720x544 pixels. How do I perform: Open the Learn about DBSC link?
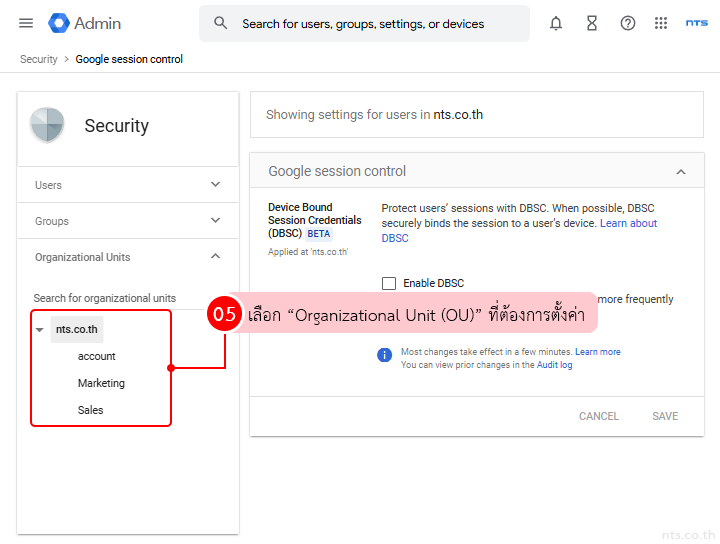519,230
